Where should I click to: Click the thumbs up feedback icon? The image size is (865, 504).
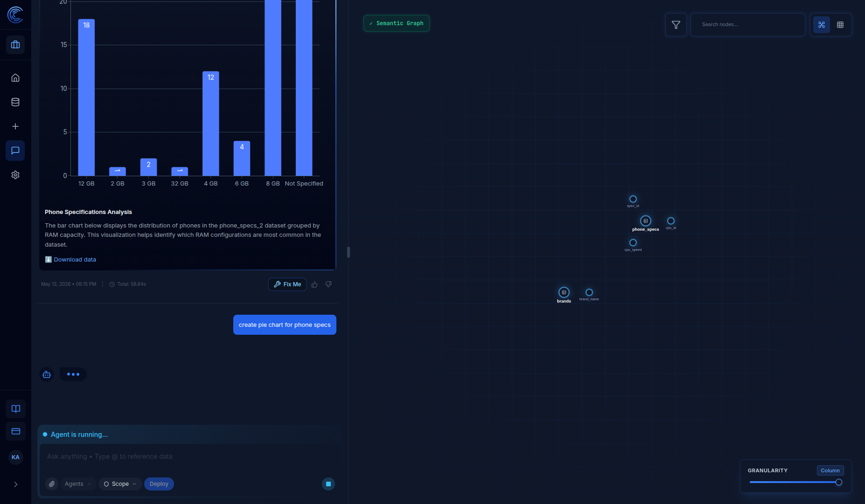coord(314,284)
